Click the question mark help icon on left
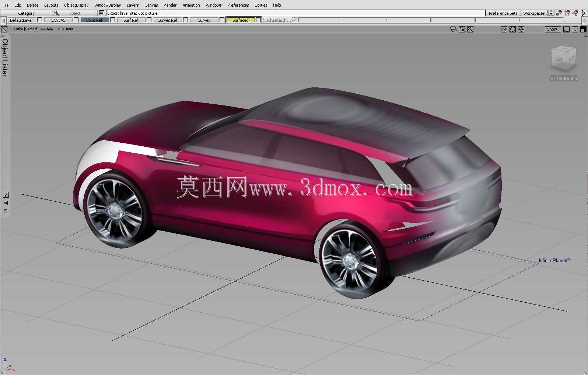 coord(6,195)
